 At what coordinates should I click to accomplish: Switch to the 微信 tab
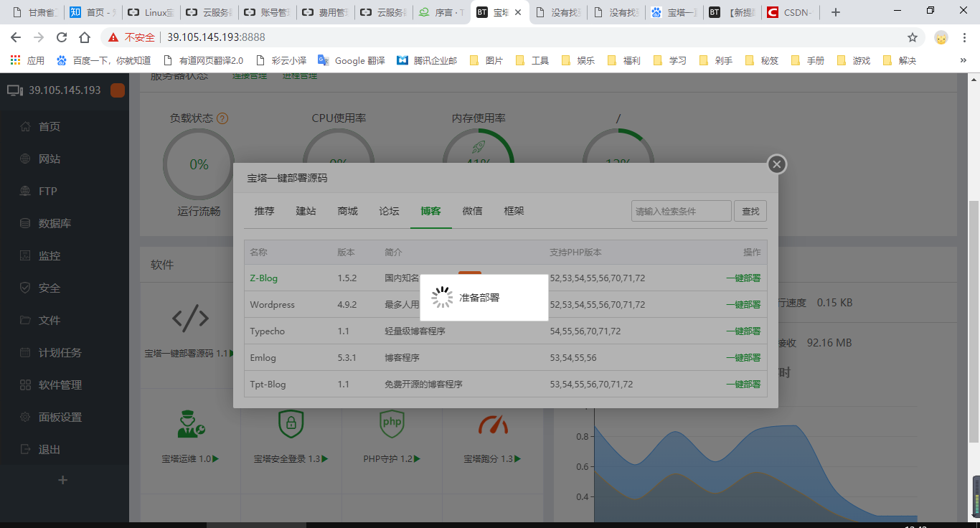pyautogui.click(x=472, y=211)
